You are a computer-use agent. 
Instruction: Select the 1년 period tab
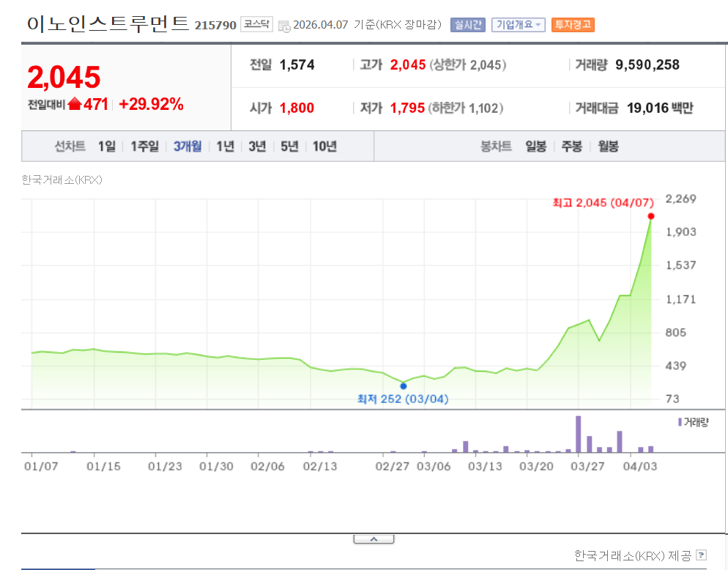click(x=224, y=146)
